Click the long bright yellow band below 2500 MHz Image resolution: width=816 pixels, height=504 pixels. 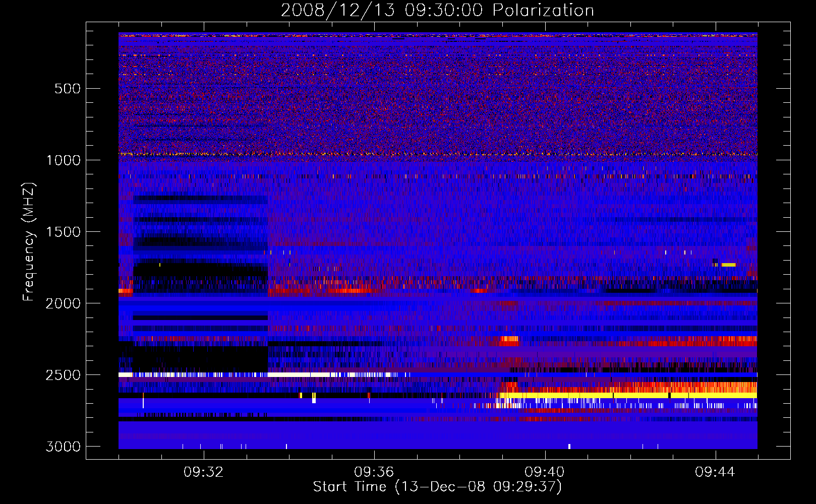pyautogui.click(x=628, y=396)
